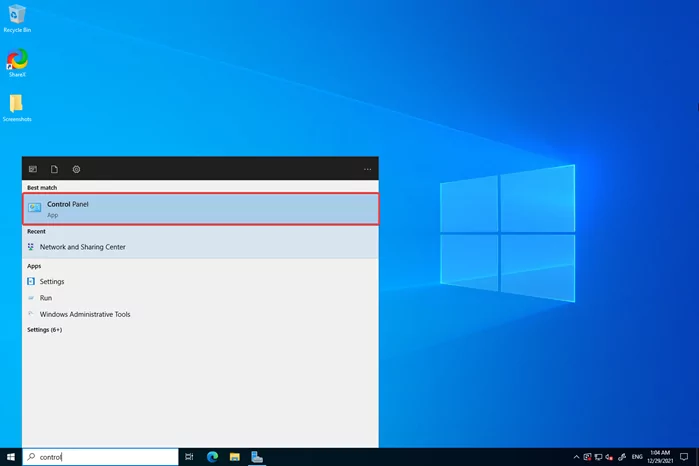Click the Run result icon
Image resolution: width=699 pixels, height=466 pixels.
click(31, 298)
